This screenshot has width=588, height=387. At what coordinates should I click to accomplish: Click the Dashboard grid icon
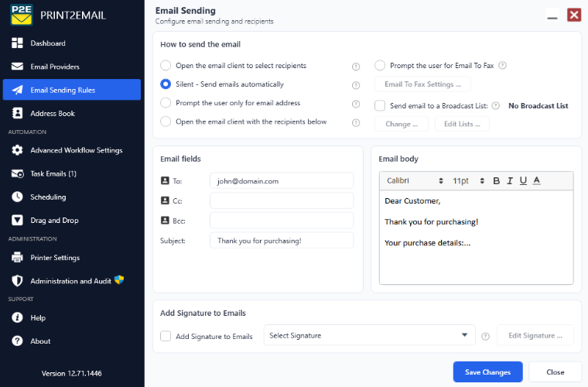point(17,43)
